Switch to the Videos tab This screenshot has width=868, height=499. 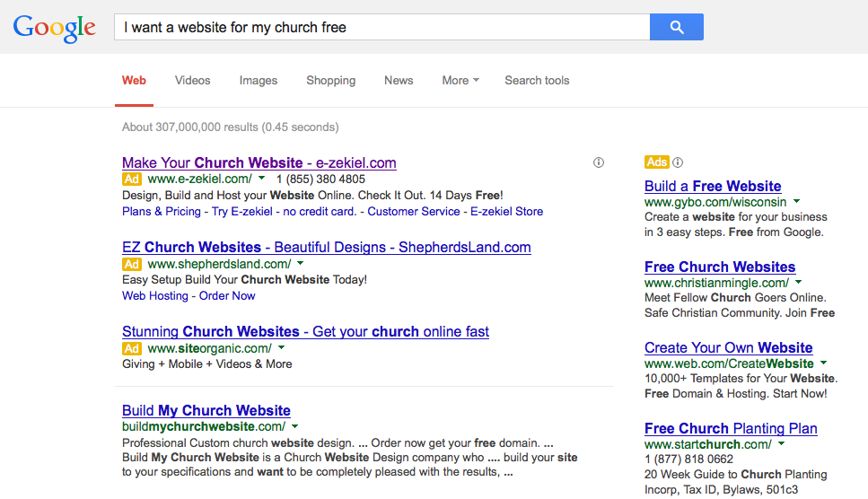click(193, 80)
